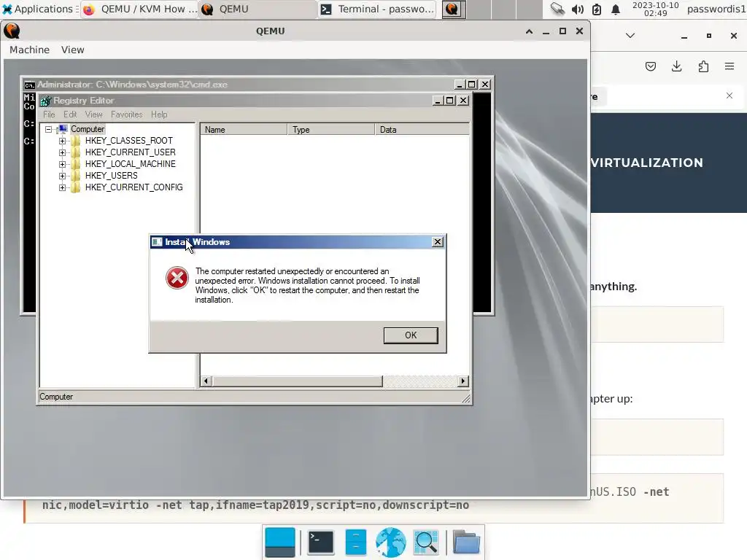
Task: Click the volume speaker tray icon
Action: click(578, 9)
